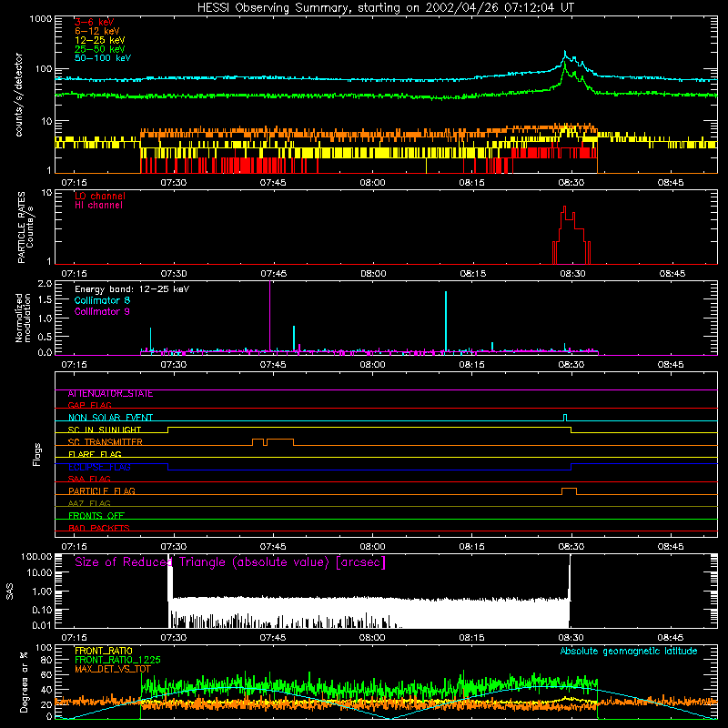
Task: Select the Collimator 8 legend label
Action: click(102, 300)
